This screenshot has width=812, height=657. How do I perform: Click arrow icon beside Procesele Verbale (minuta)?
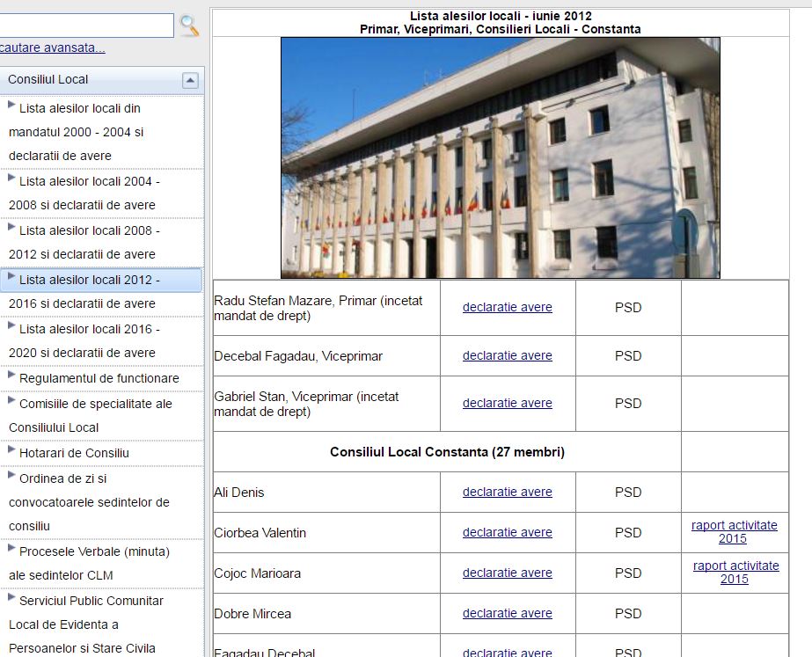(11, 549)
